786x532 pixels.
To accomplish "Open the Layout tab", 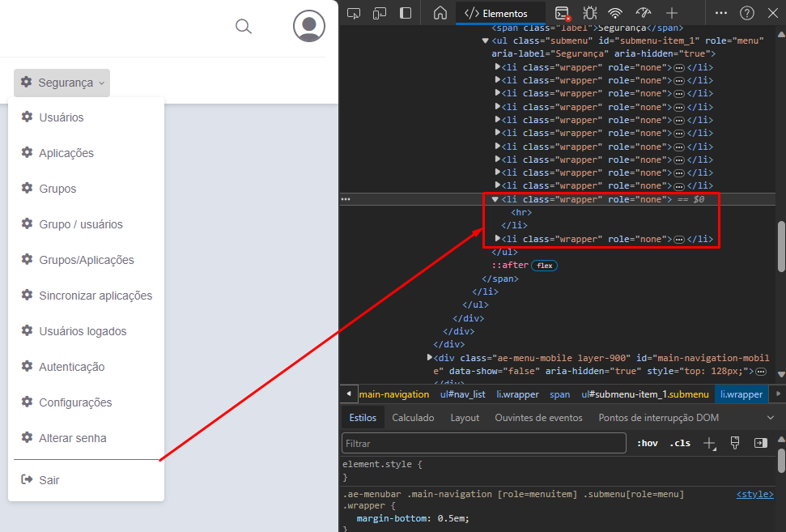I will (465, 418).
